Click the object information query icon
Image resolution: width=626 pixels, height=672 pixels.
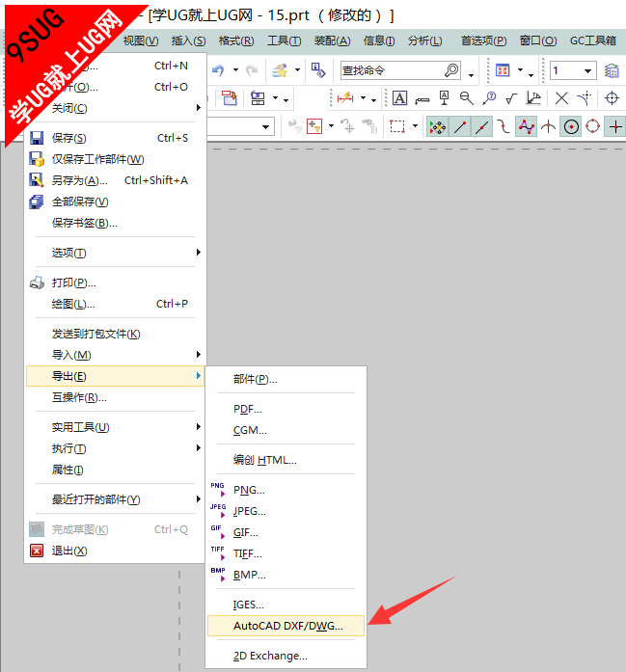pos(318,70)
